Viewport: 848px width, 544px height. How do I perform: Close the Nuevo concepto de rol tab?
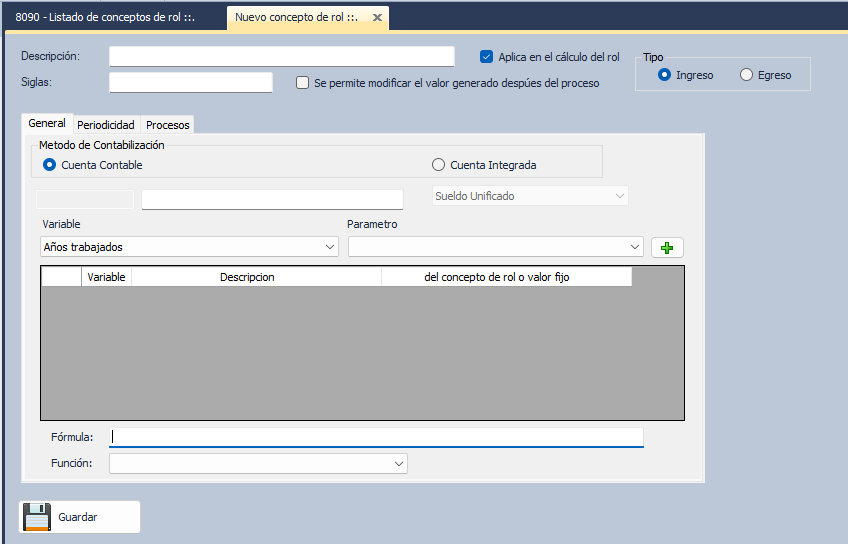click(376, 18)
